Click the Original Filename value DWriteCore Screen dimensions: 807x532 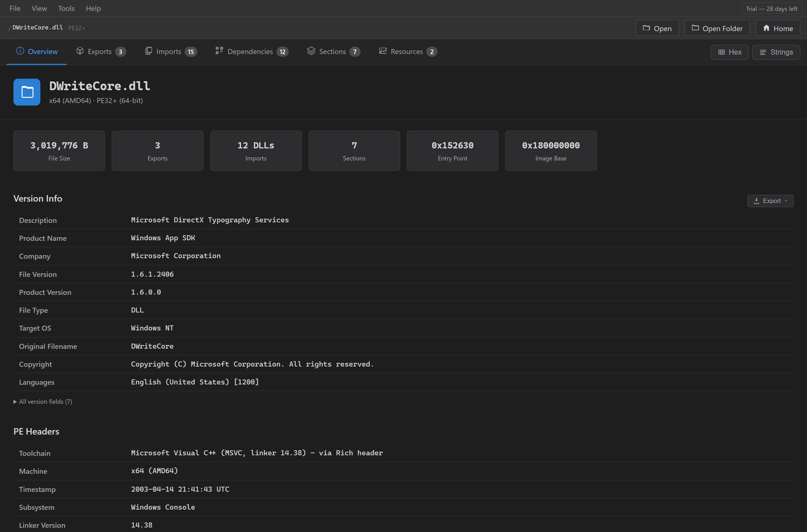152,346
